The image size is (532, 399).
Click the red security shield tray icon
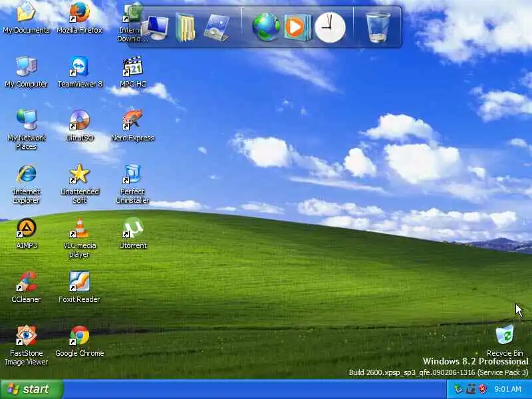[483, 389]
